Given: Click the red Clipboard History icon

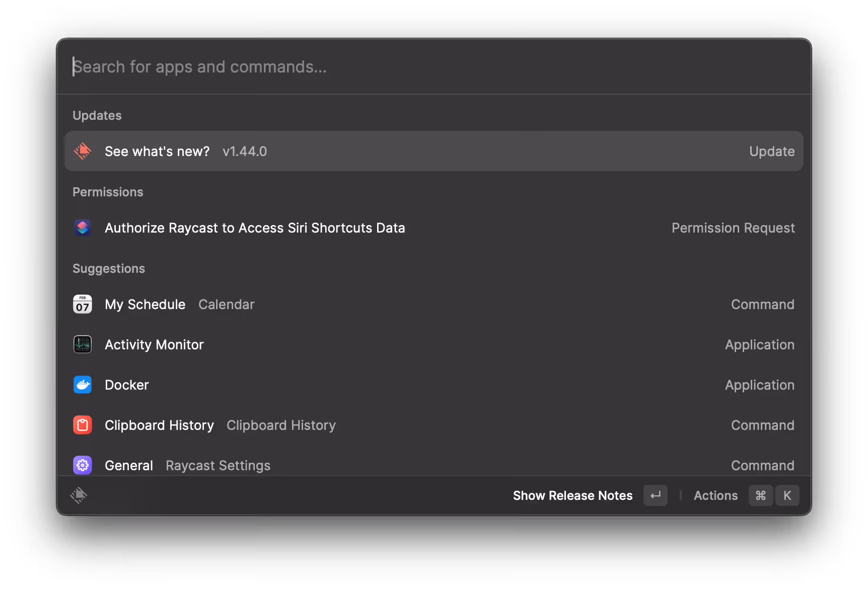Looking at the screenshot, I should (x=83, y=425).
